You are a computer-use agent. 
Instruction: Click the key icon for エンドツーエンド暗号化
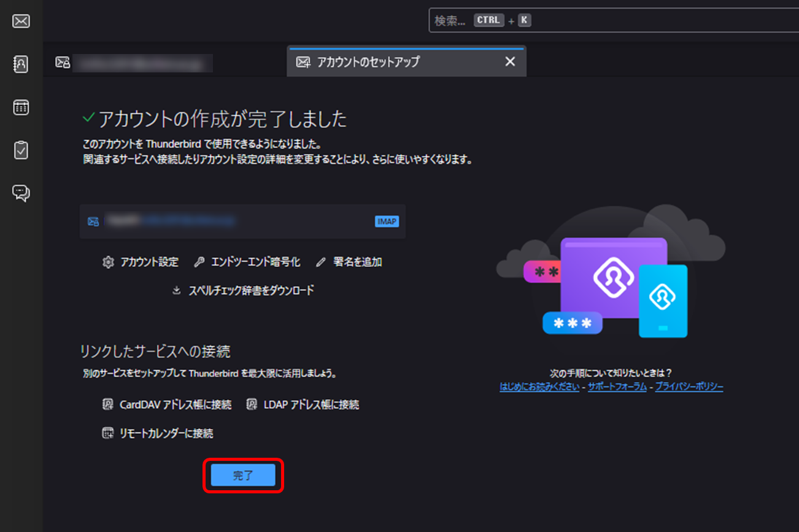(x=199, y=262)
